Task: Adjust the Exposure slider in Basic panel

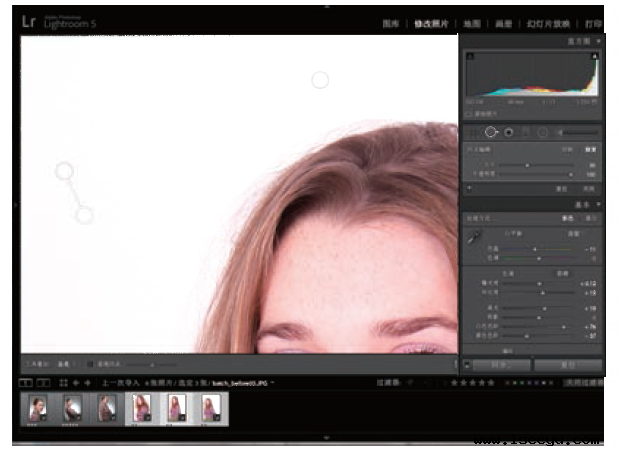Action: click(x=537, y=283)
